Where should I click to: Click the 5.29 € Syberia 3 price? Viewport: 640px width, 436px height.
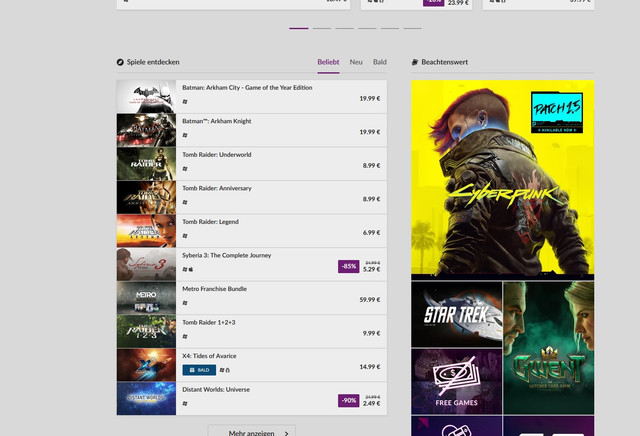(371, 269)
